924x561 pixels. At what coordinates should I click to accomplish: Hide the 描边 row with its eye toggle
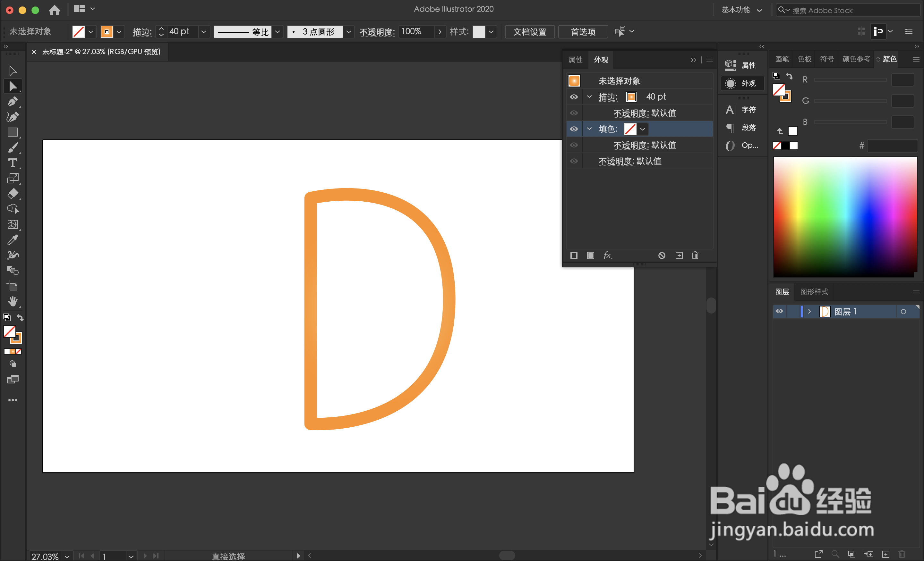click(574, 97)
